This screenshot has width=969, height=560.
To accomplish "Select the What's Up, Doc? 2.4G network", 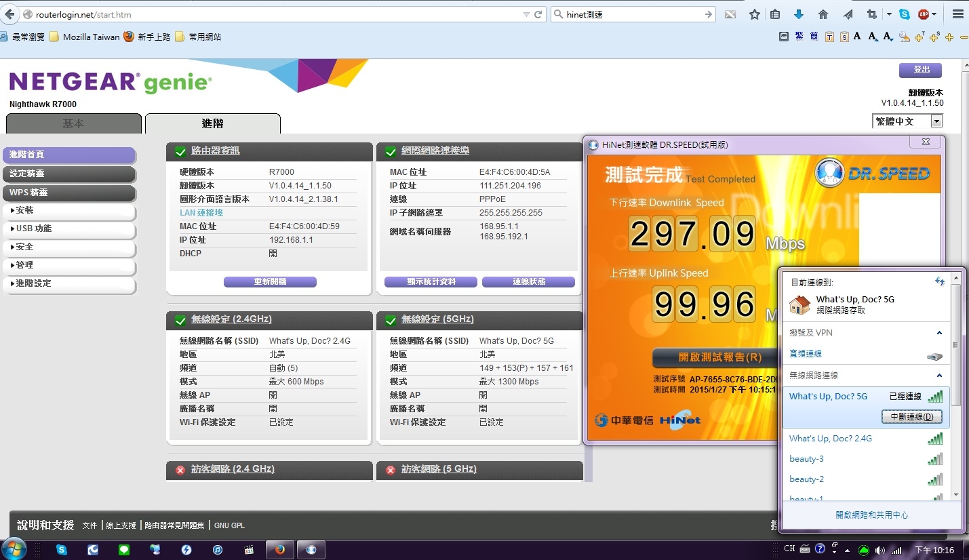I will pos(867,439).
